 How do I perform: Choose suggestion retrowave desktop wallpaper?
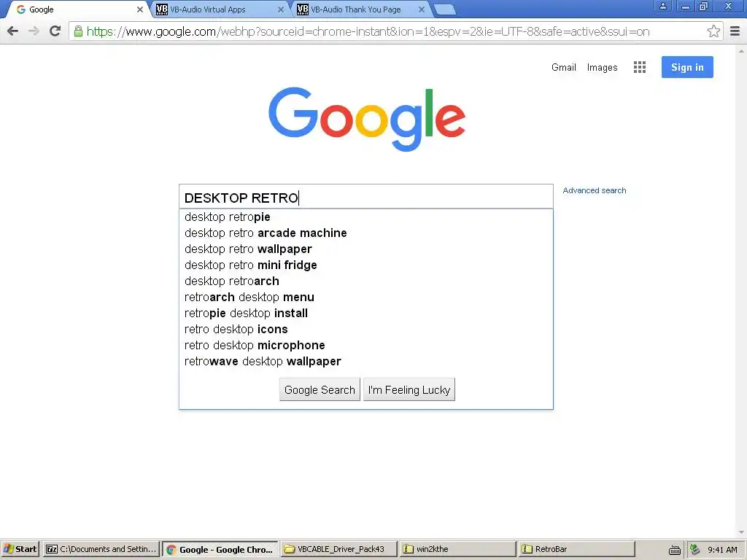[x=366, y=362]
